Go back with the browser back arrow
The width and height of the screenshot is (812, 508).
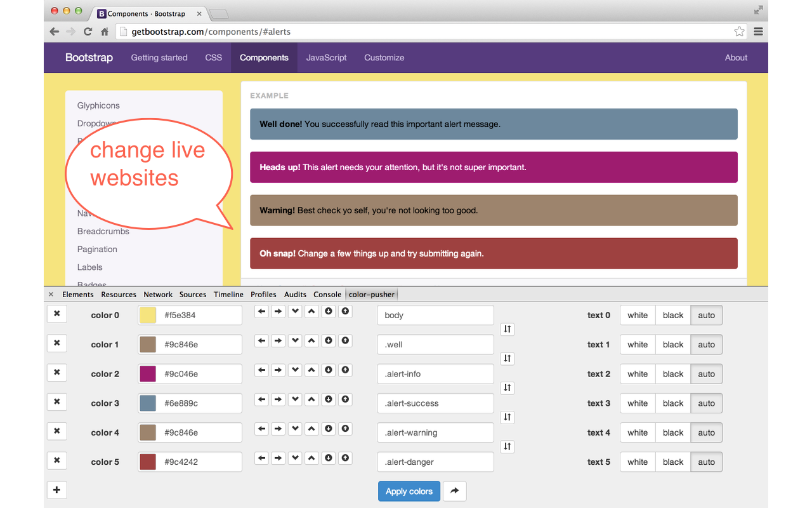[54, 32]
